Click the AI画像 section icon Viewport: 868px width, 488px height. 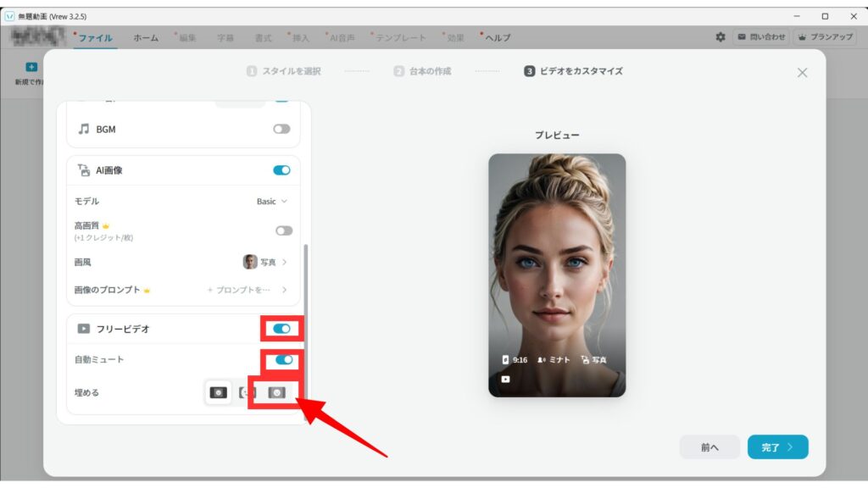tap(83, 170)
